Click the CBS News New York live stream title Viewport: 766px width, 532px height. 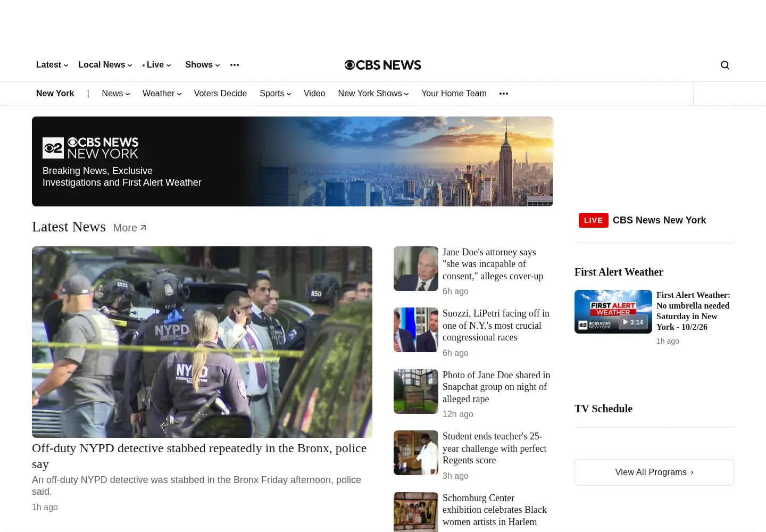(x=659, y=220)
